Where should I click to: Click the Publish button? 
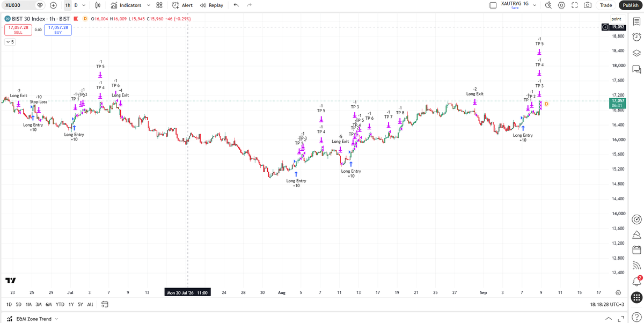coord(631,5)
